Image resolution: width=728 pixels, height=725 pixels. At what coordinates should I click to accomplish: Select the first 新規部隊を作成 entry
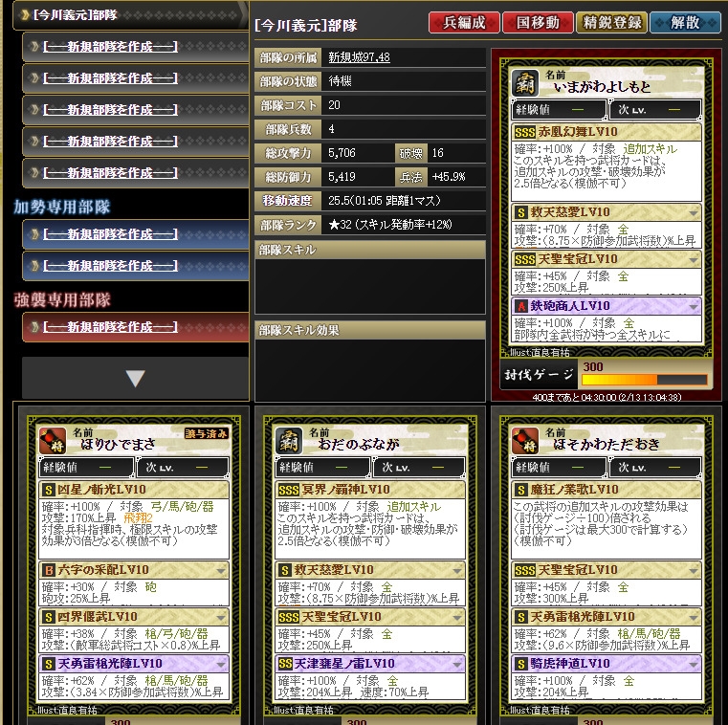pos(136,47)
